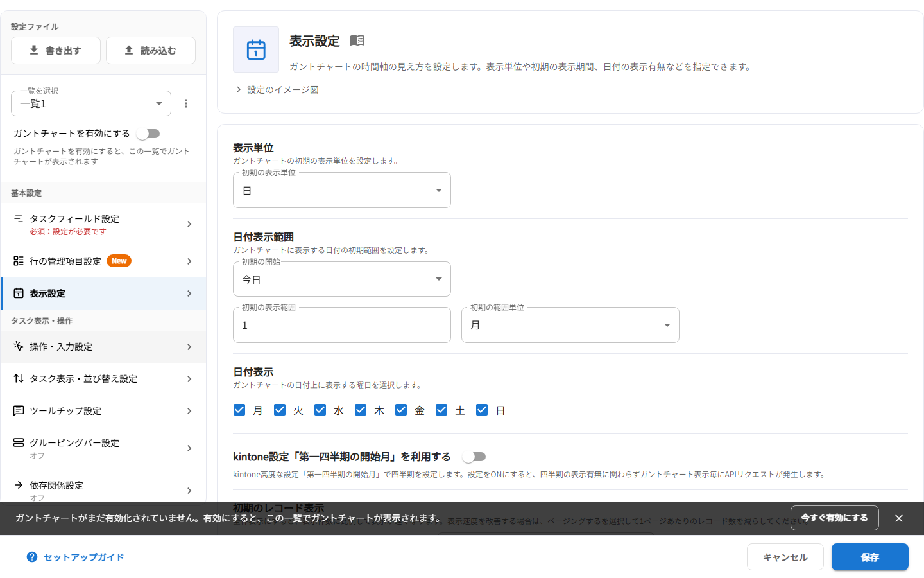Click chevron on グルーピングバー設定 row

tap(189, 448)
